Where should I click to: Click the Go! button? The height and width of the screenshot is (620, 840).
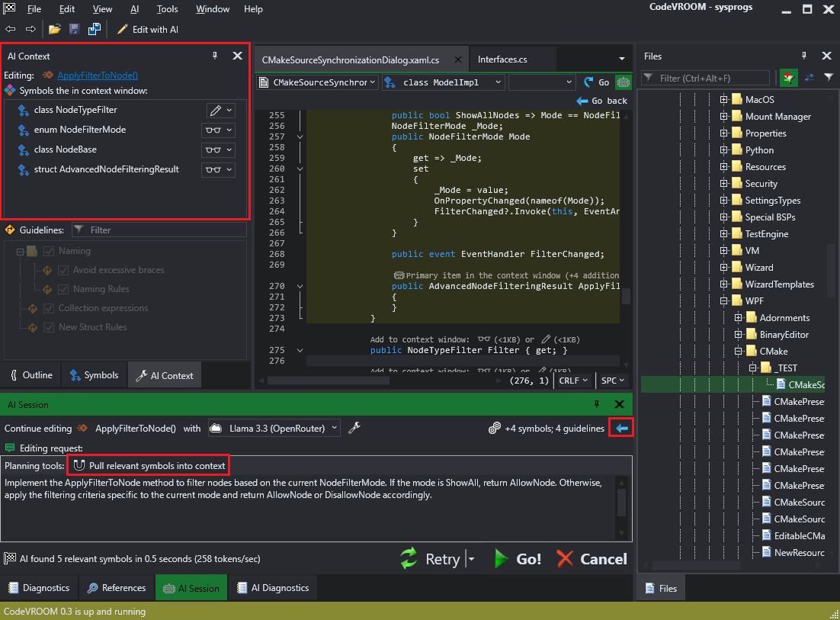point(518,559)
